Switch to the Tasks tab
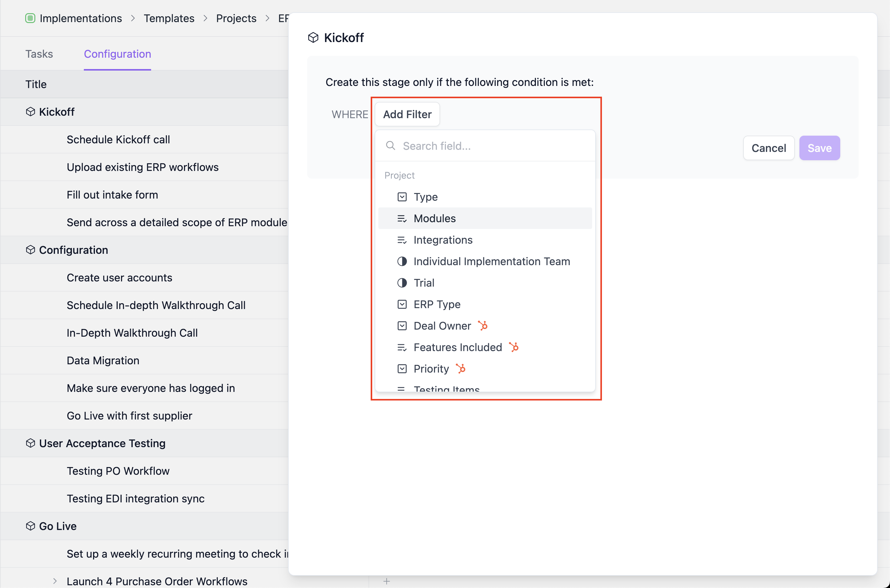Image resolution: width=890 pixels, height=588 pixels. (39, 54)
